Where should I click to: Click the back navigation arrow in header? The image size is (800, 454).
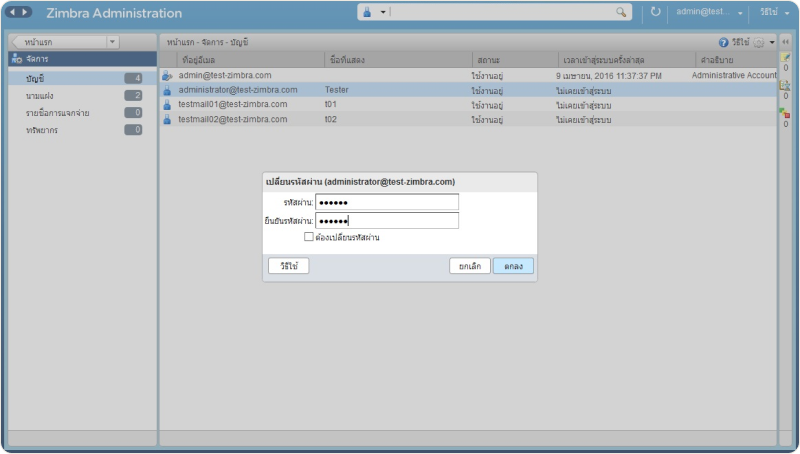(13, 12)
